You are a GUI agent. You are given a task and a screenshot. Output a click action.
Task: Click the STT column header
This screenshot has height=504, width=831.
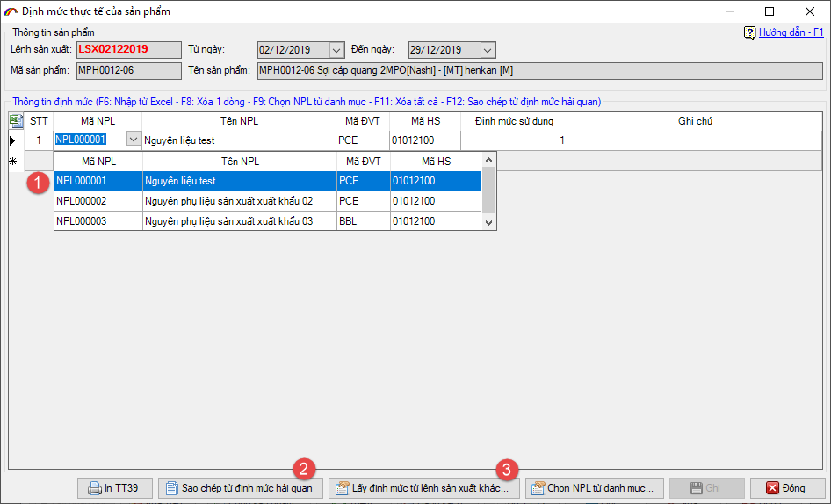[x=39, y=121]
